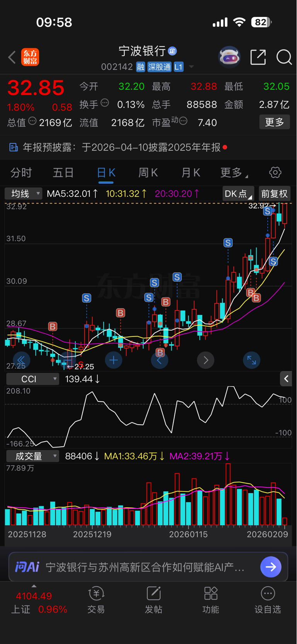Tap the stock code 002142

coord(117,67)
